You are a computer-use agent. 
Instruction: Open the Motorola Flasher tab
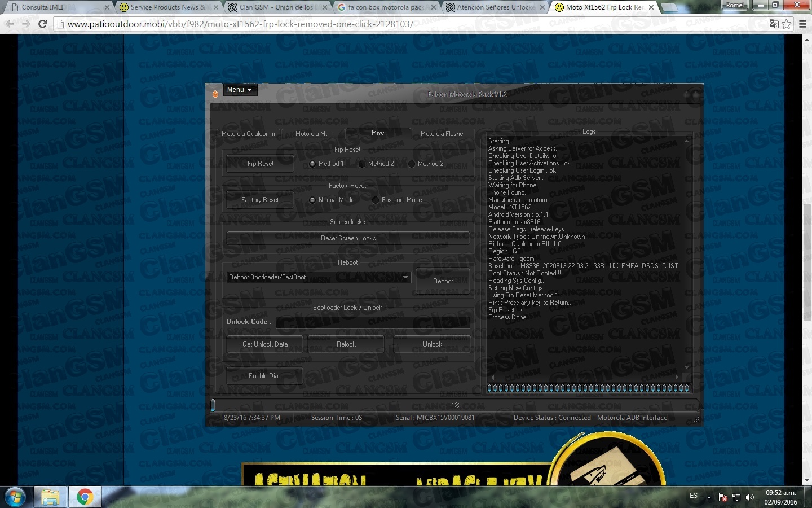443,134
